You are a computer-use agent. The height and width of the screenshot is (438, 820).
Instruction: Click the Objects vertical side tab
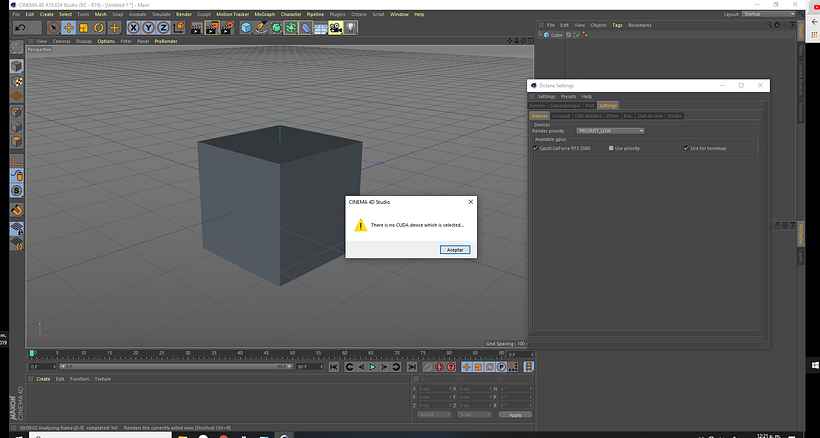(x=800, y=31)
